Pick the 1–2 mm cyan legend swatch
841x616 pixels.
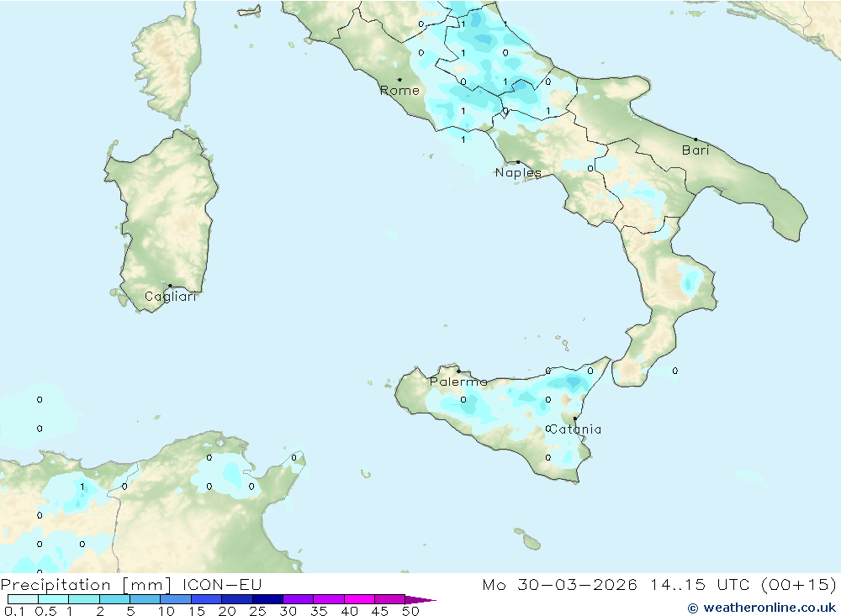pos(84,599)
